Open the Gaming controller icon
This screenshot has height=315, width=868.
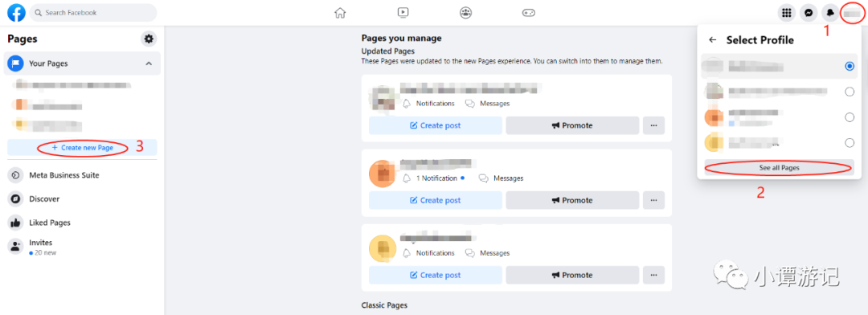tap(529, 12)
